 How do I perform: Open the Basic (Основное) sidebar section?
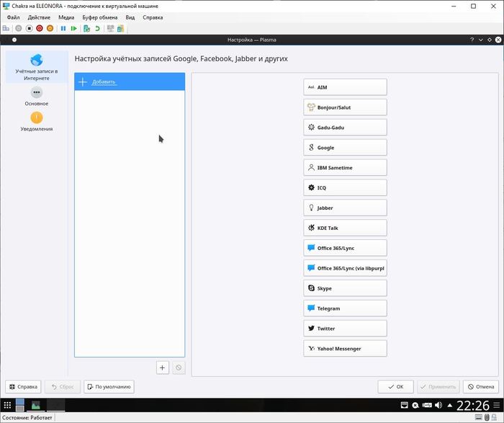coord(36,96)
